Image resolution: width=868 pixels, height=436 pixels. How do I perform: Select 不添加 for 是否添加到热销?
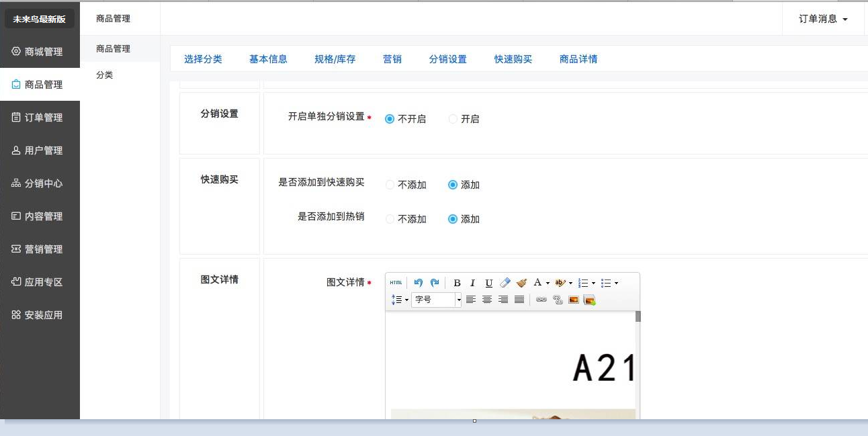point(390,219)
